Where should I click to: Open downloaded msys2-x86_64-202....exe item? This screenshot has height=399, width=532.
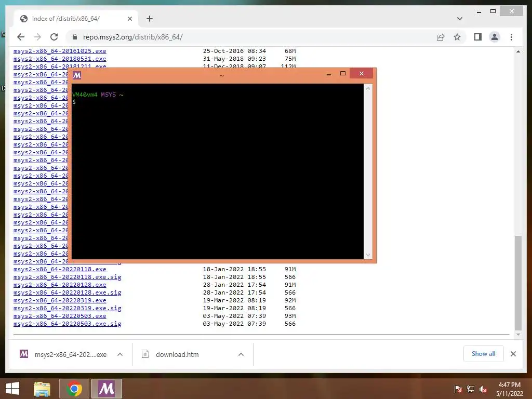[x=63, y=354]
